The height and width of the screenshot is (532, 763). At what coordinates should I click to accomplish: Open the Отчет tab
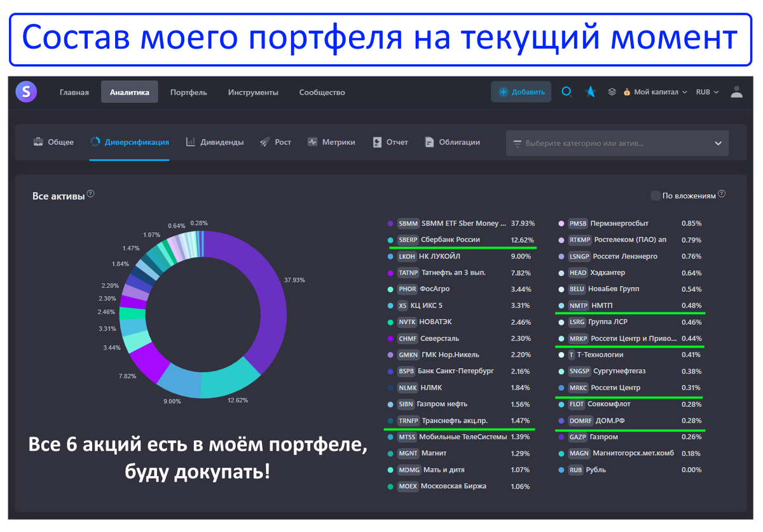(x=390, y=142)
